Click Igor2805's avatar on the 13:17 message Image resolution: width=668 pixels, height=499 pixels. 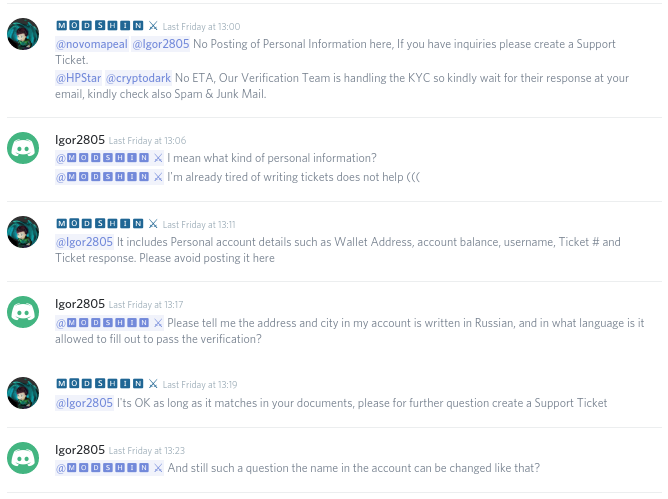23,312
